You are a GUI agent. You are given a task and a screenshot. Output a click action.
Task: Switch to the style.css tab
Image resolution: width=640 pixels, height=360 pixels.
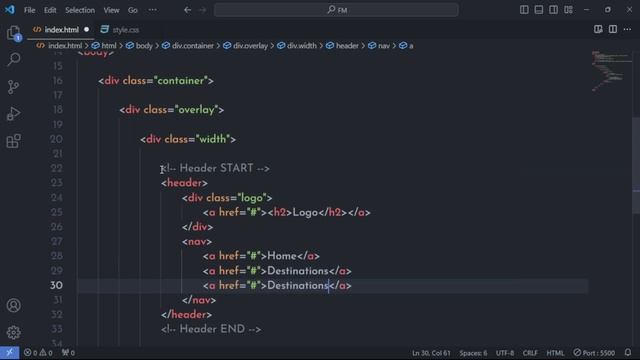pyautogui.click(x=120, y=30)
